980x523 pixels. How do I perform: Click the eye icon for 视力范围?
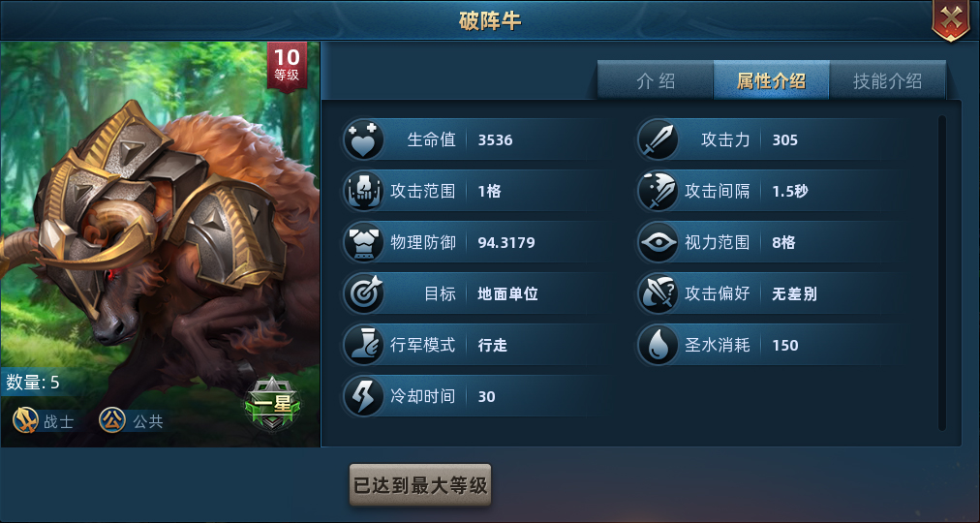click(658, 242)
